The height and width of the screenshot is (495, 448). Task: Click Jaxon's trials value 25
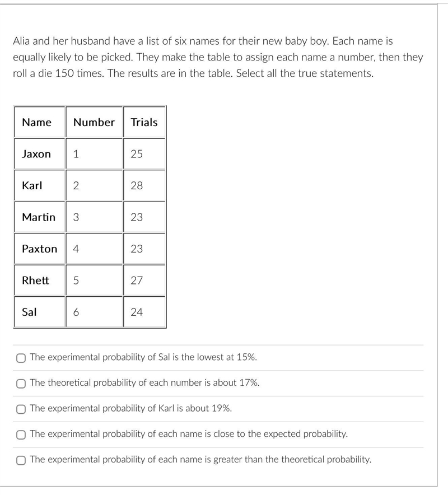144,154
